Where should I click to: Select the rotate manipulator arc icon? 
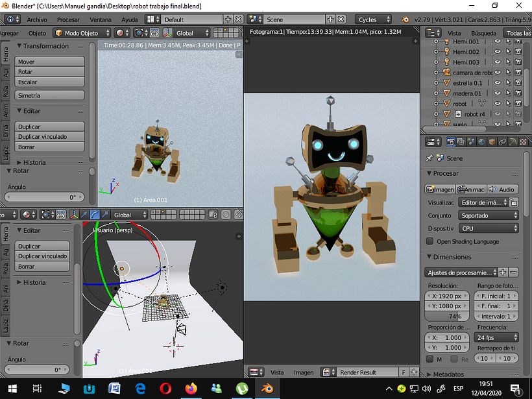pyautogui.click(x=95, y=215)
